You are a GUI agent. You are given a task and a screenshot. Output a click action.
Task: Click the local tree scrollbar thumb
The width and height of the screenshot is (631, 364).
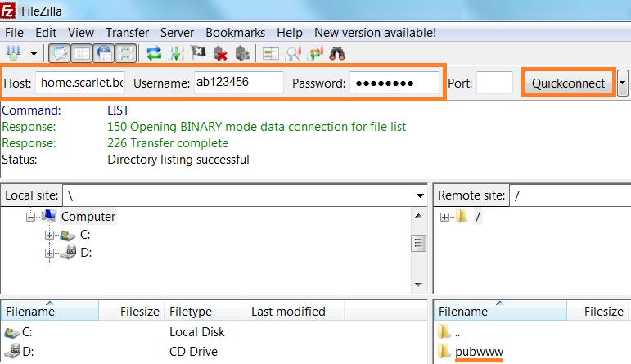click(418, 243)
